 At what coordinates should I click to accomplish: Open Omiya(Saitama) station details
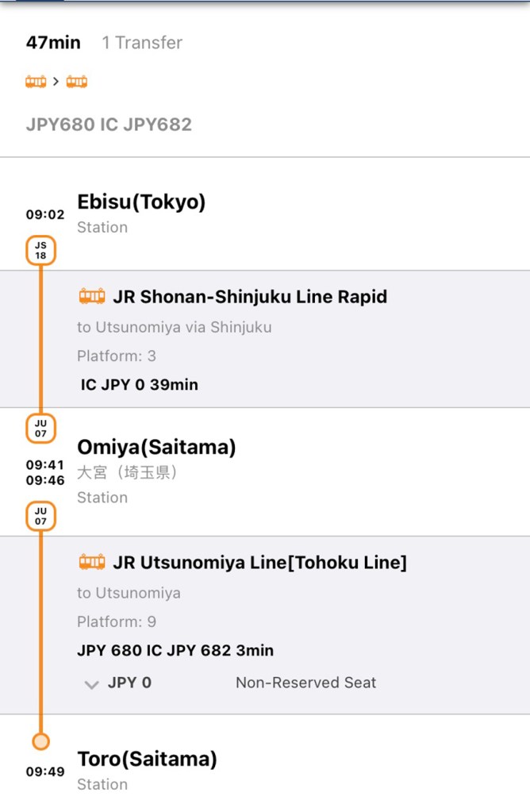tap(156, 448)
